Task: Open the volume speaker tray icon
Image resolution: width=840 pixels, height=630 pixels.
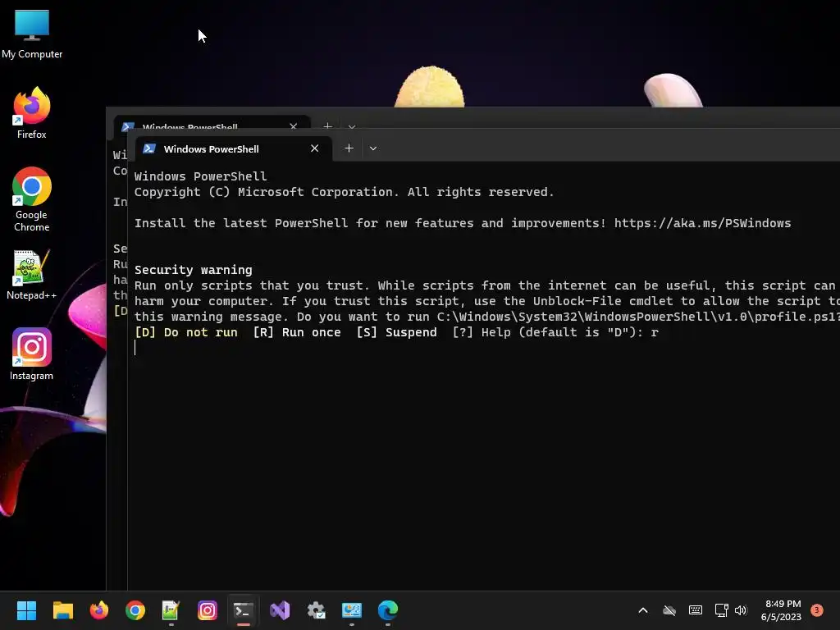Action: (x=741, y=610)
